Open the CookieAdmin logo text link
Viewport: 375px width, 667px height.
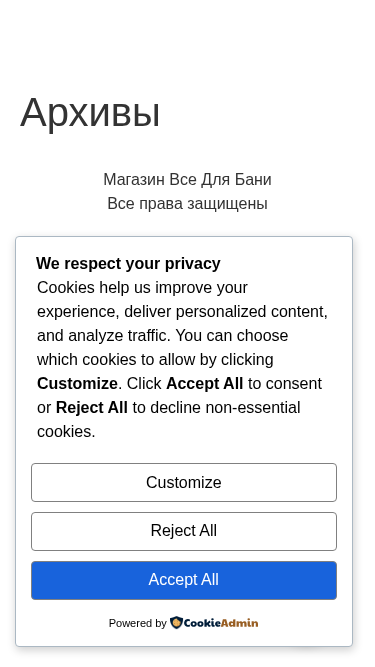(x=221, y=623)
